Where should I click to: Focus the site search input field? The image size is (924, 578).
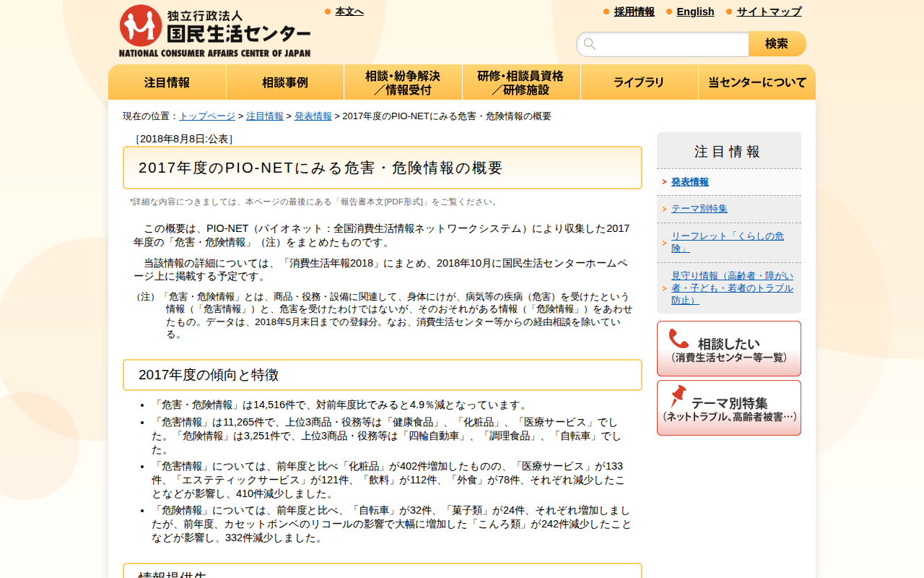point(663,44)
